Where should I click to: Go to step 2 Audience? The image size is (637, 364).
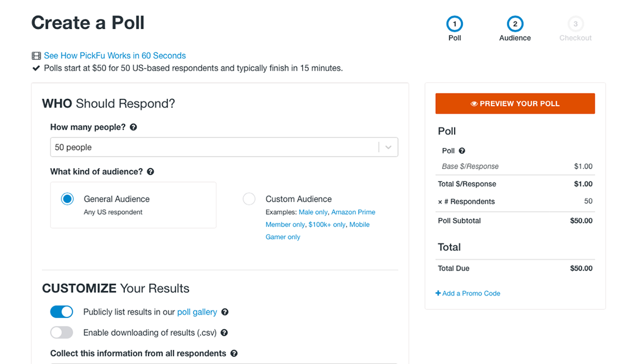tap(515, 24)
